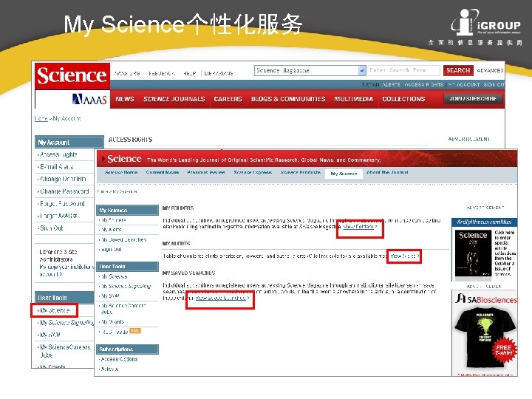Open the FEEDBACK link in the top bar

click(162, 73)
